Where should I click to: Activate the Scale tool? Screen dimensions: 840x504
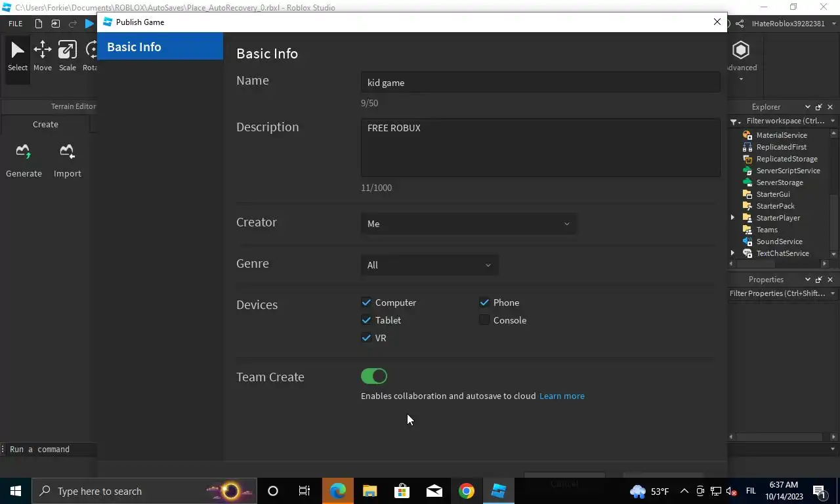pyautogui.click(x=68, y=56)
